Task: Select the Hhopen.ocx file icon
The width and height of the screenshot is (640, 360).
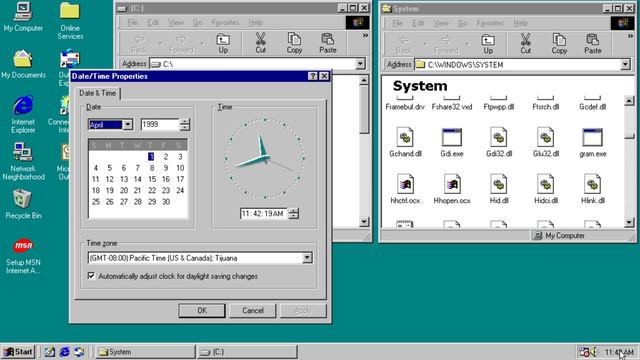Action: click(x=452, y=189)
